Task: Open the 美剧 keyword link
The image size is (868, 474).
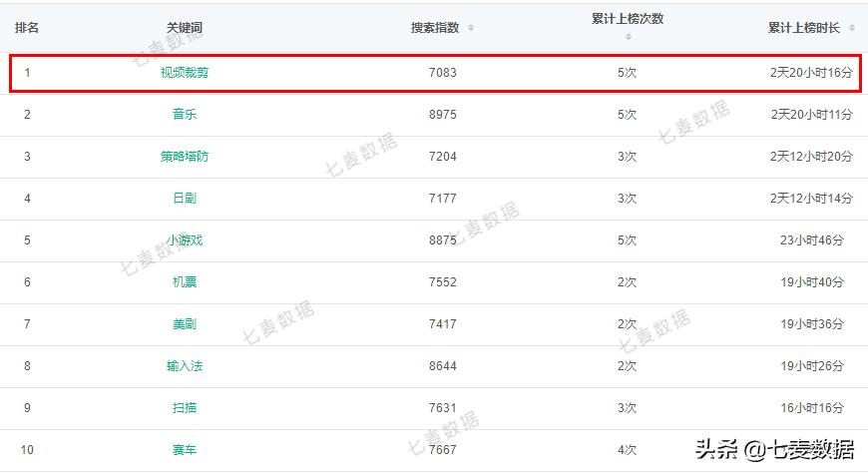Action: point(185,324)
